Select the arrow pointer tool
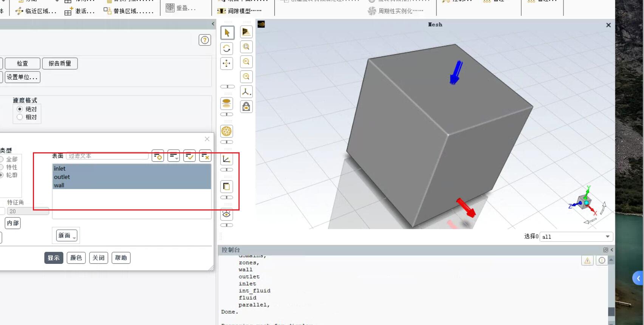The image size is (644, 325). pos(227,33)
